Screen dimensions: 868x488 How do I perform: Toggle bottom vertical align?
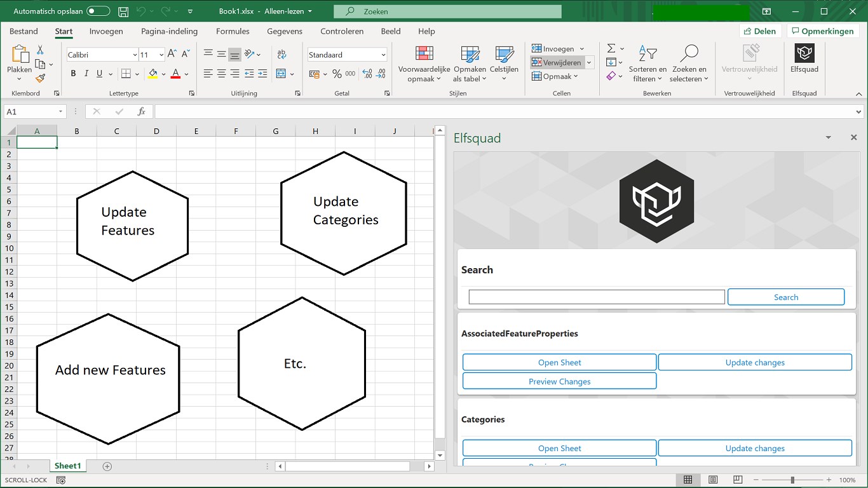[234, 55]
